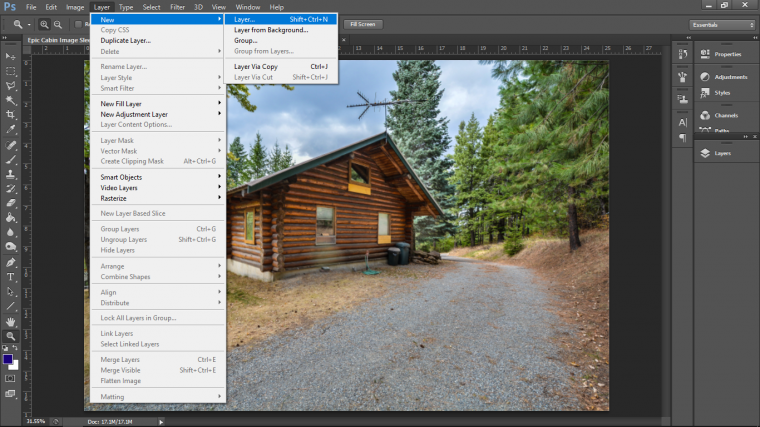Click the Epic Cabin Image document tab
This screenshot has height=427, width=760.
coord(58,40)
